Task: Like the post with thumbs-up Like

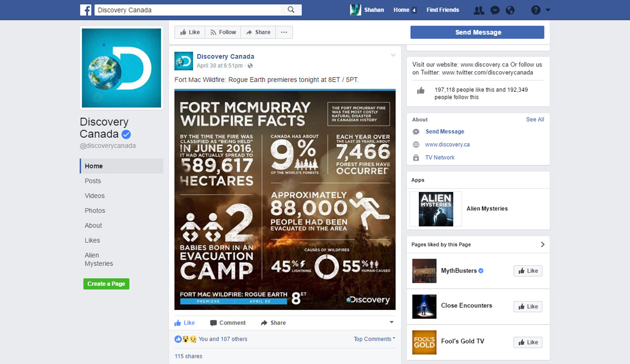Action: tap(184, 323)
